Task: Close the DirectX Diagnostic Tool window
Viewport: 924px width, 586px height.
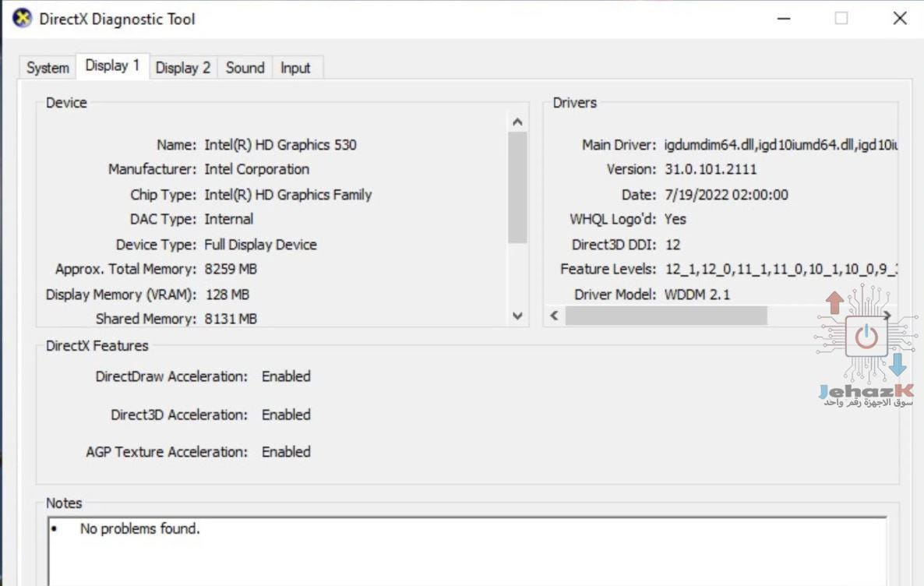Action: pyautogui.click(x=899, y=18)
